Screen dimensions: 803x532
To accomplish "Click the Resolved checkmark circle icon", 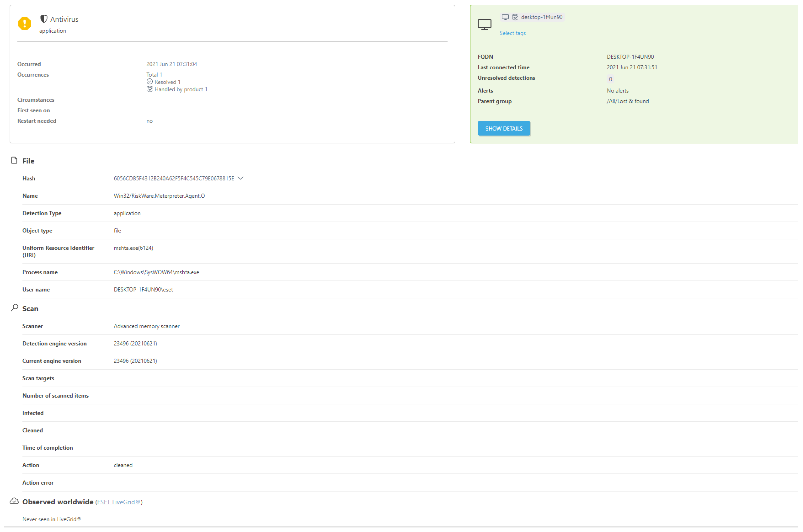I will coord(150,82).
